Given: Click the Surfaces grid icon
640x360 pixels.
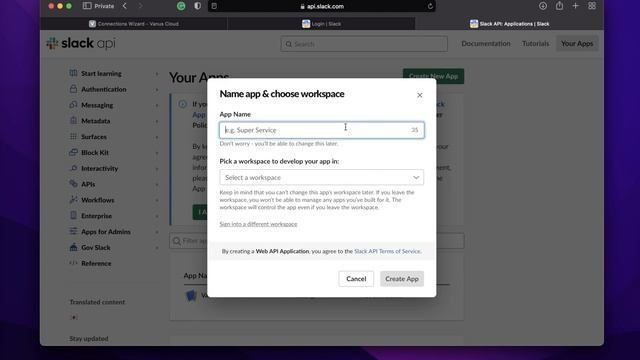Looking at the screenshot, I should tap(73, 136).
